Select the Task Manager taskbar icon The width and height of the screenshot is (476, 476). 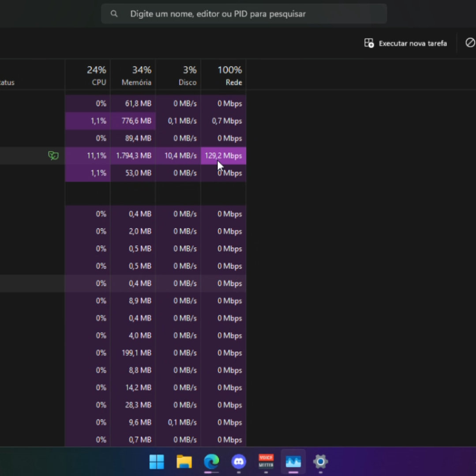(x=293, y=461)
